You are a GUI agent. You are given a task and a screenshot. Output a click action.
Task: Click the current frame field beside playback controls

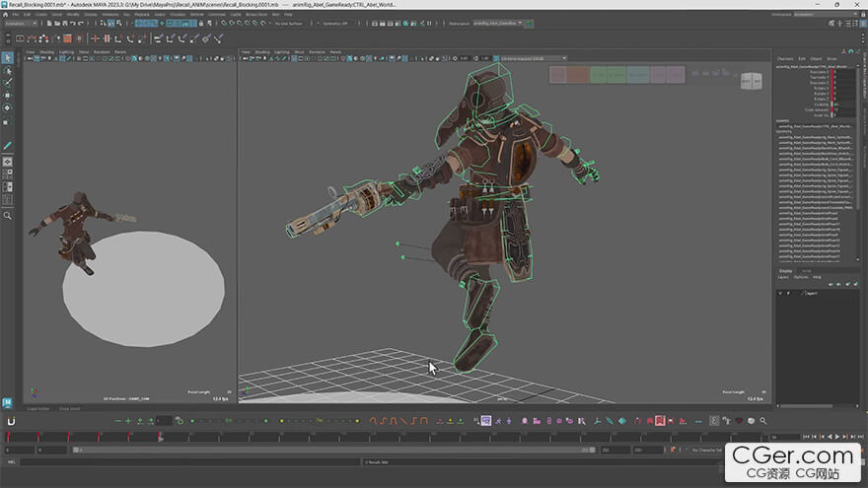(785, 437)
